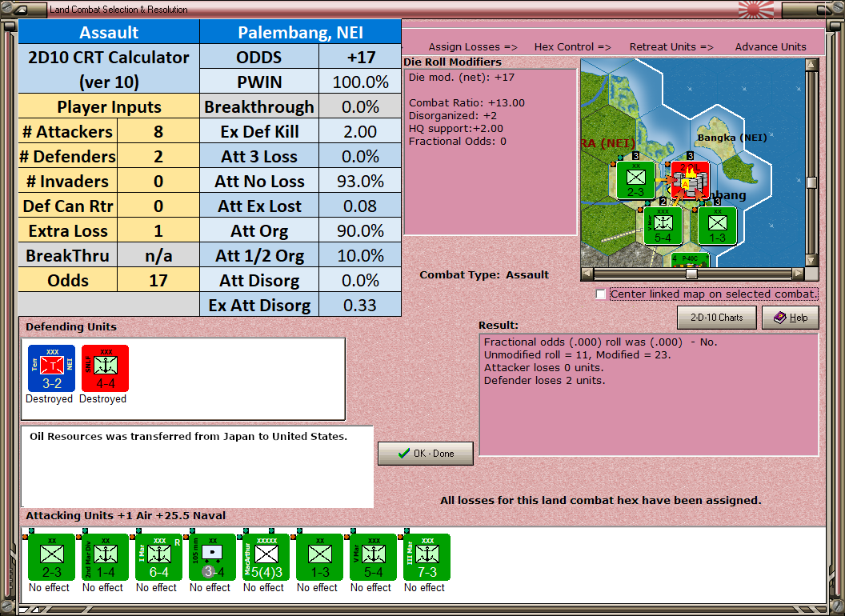Open the 2-D-10 Charts

[x=717, y=318]
